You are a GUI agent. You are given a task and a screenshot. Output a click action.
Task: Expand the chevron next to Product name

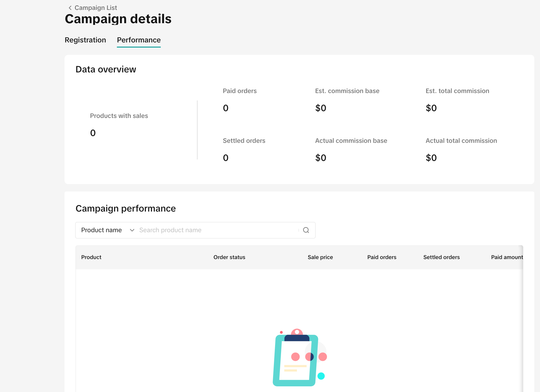point(132,230)
